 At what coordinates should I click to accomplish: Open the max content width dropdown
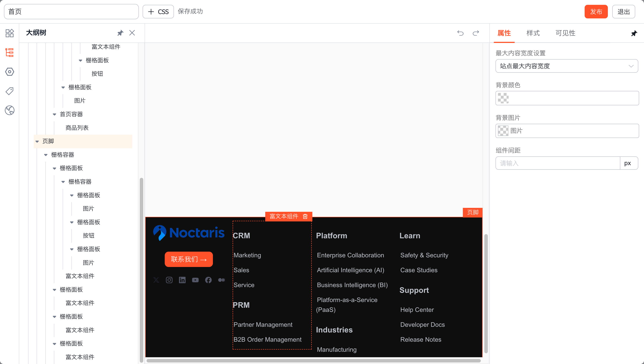click(566, 66)
